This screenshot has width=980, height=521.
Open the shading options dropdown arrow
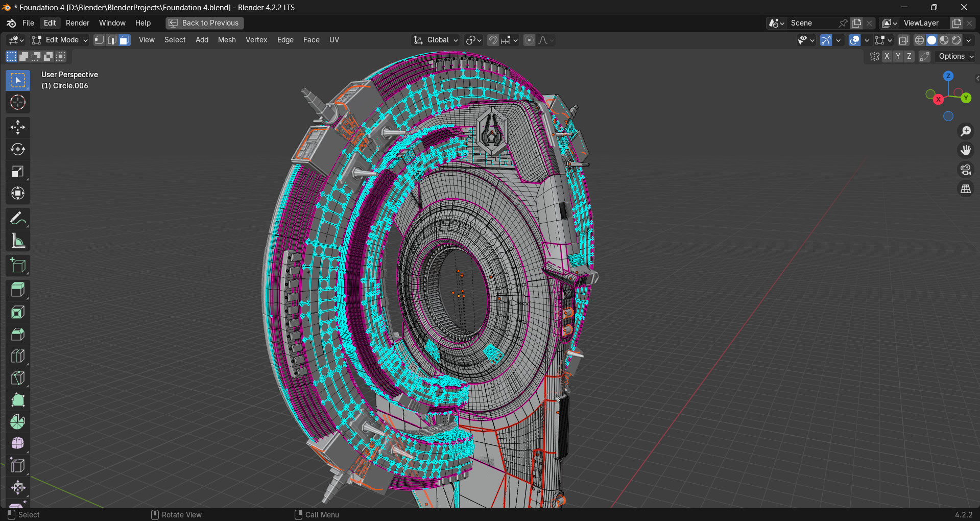click(x=969, y=40)
